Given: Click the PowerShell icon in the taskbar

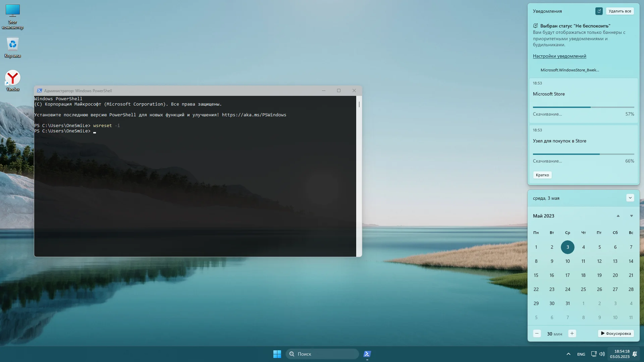Looking at the screenshot, I should point(367,354).
